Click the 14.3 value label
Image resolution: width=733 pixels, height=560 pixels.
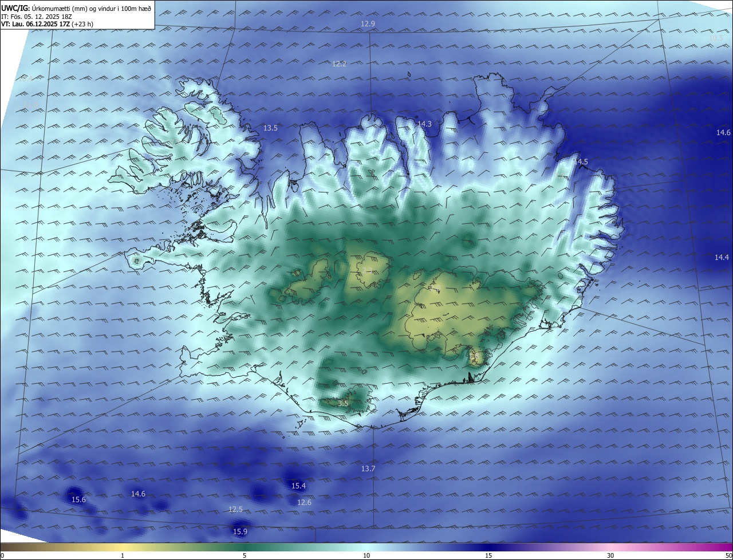(x=424, y=124)
